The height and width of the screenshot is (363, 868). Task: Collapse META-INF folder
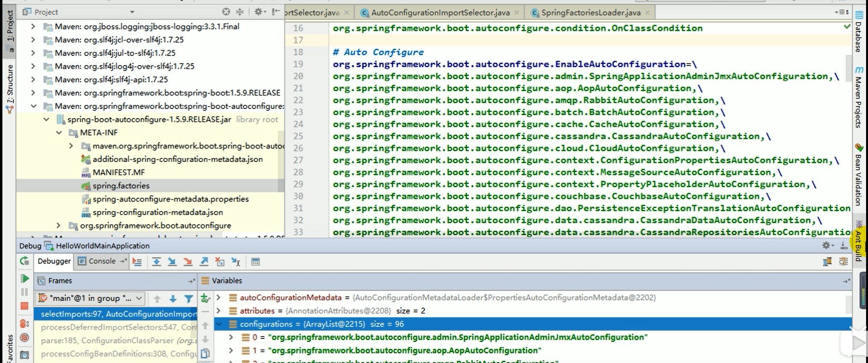pyautogui.click(x=58, y=133)
